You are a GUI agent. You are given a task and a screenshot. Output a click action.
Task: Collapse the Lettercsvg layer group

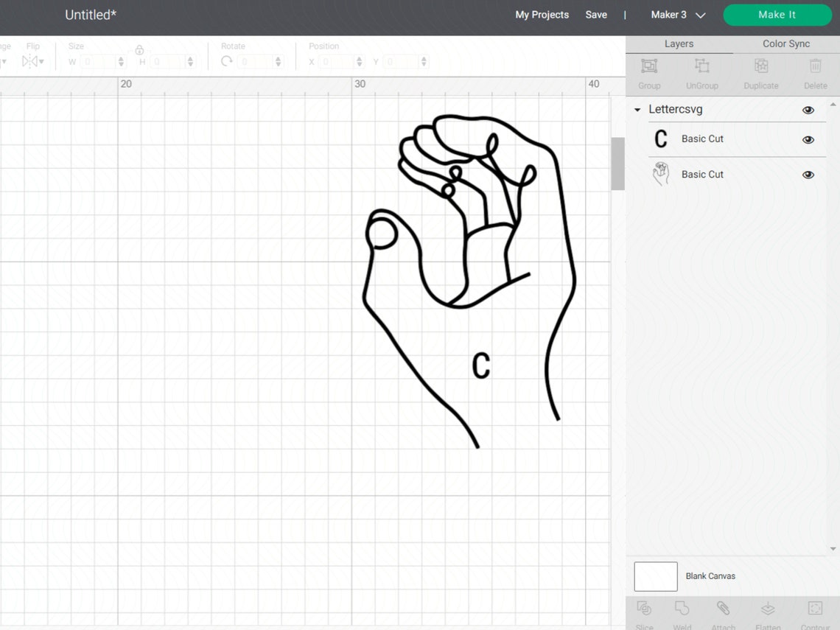click(637, 110)
